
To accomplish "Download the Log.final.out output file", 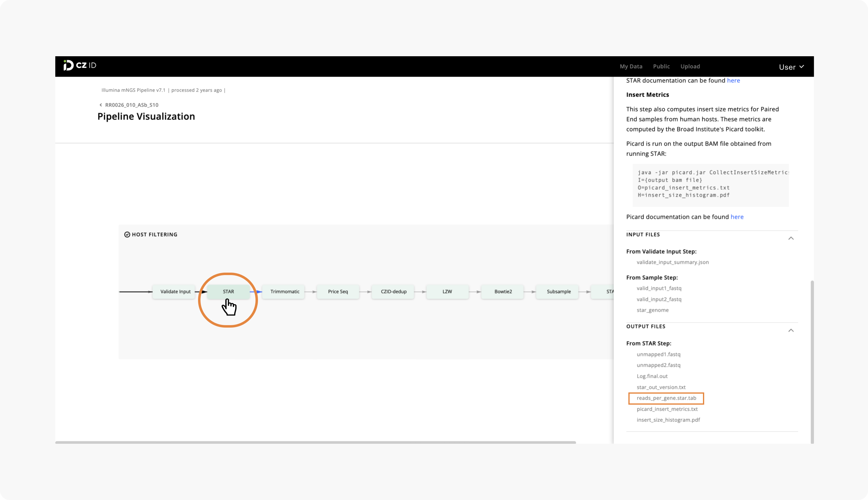I will tap(652, 376).
